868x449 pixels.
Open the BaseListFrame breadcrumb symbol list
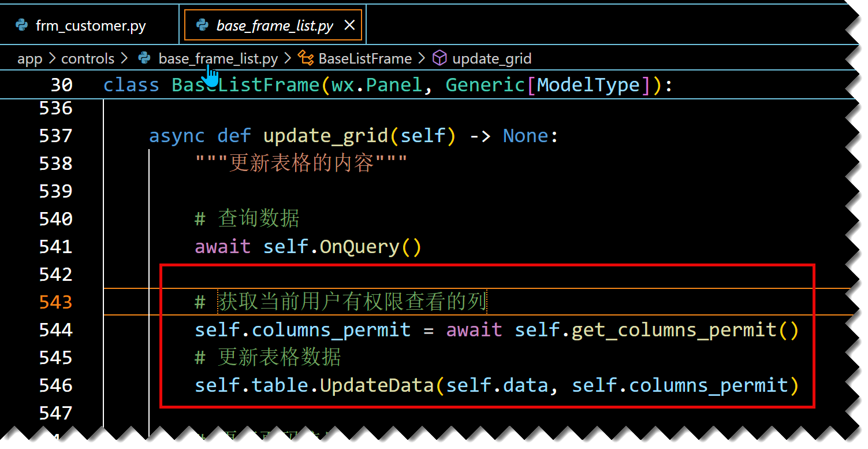pos(365,59)
